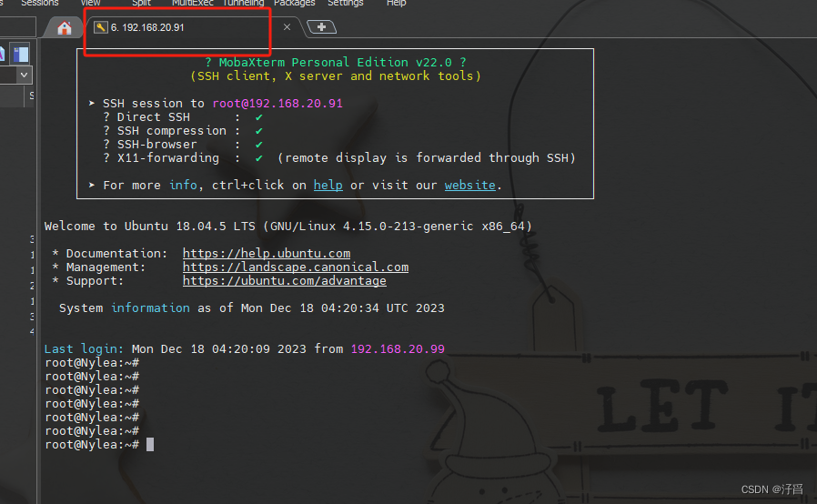Open the help link in banner
Screen dimensions: 817x504
click(x=328, y=185)
